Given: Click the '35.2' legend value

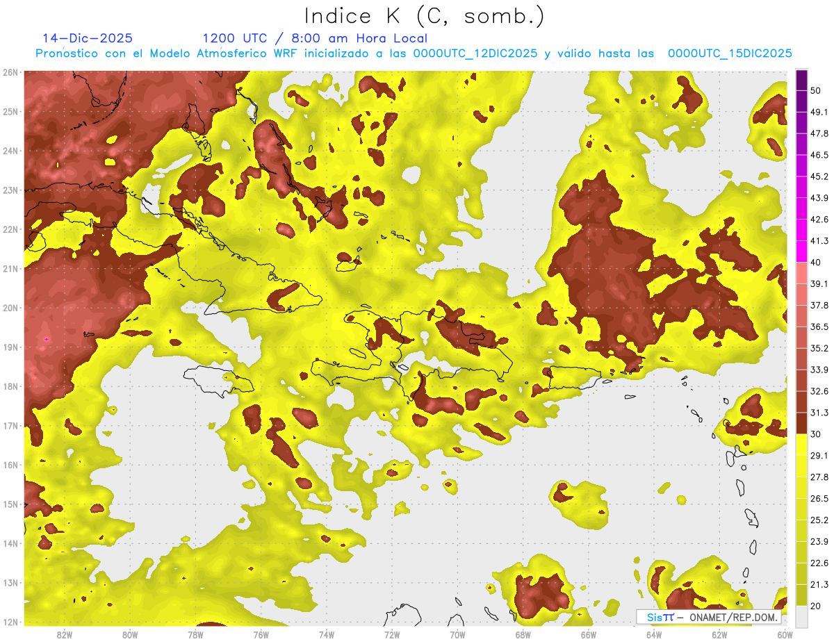Looking at the screenshot, I should [x=820, y=348].
